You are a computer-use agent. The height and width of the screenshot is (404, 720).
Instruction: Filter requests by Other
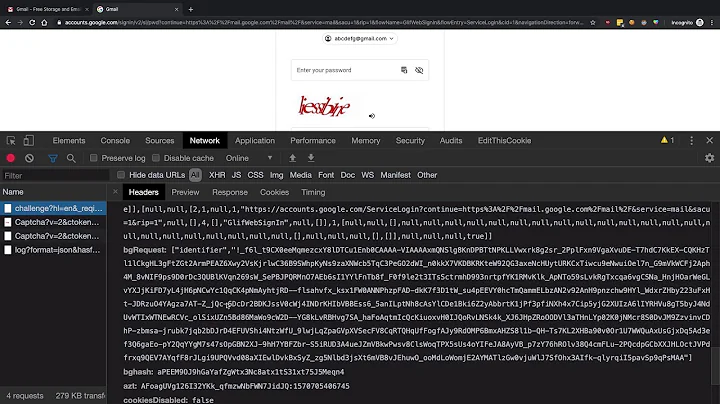(x=427, y=175)
